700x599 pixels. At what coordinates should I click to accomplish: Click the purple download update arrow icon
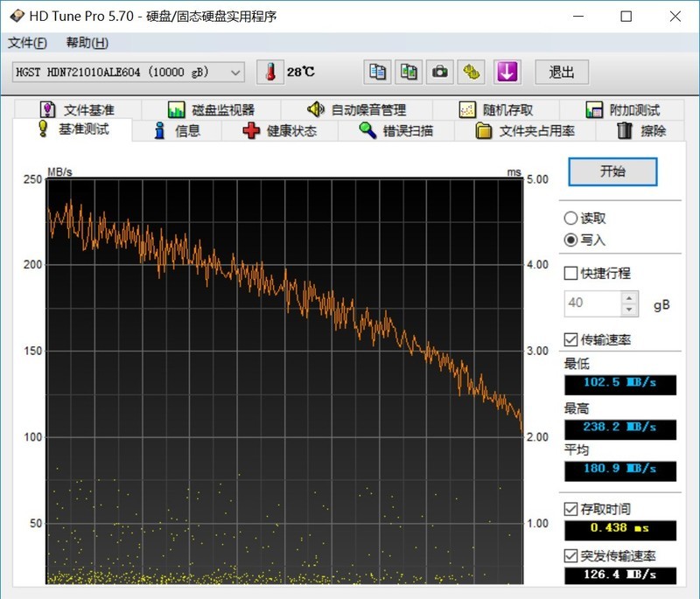click(507, 72)
